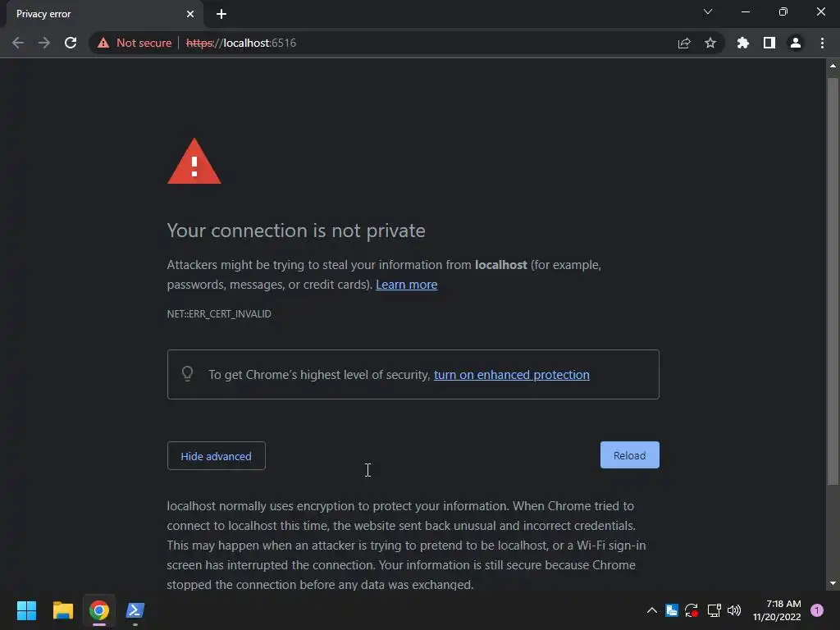
Task: Go forward using the browser forward arrow
Action: coord(44,43)
